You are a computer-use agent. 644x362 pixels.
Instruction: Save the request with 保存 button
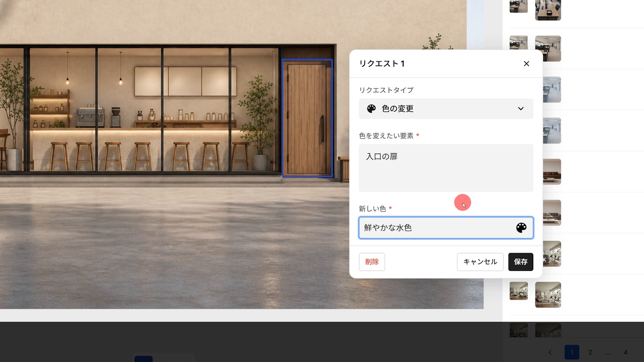tap(520, 262)
